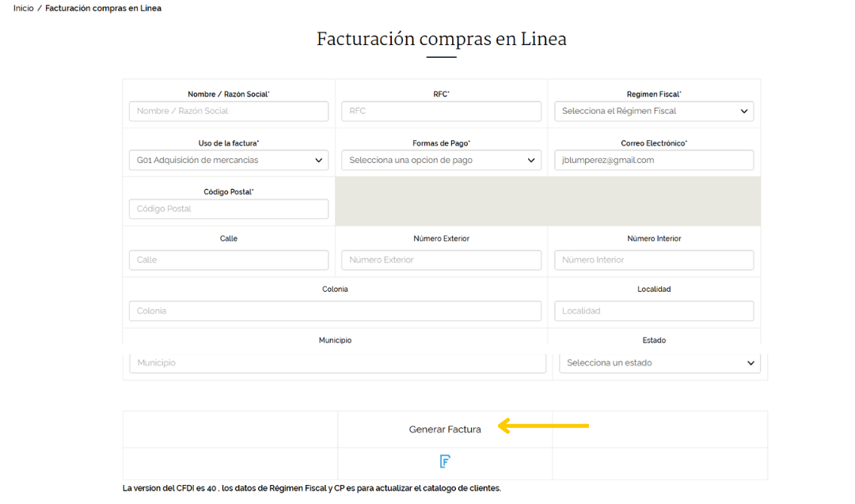Select the Estado dropdown
The width and height of the screenshot is (855, 504).
pos(659,363)
